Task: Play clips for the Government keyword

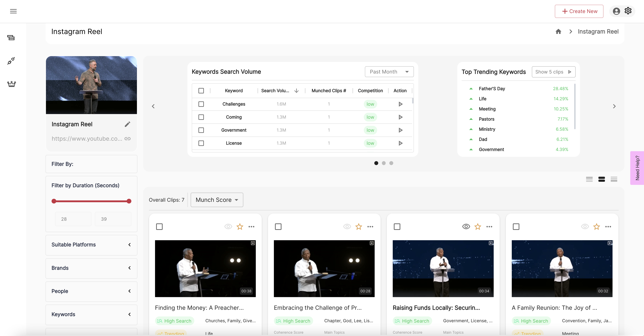Action: (x=401, y=130)
